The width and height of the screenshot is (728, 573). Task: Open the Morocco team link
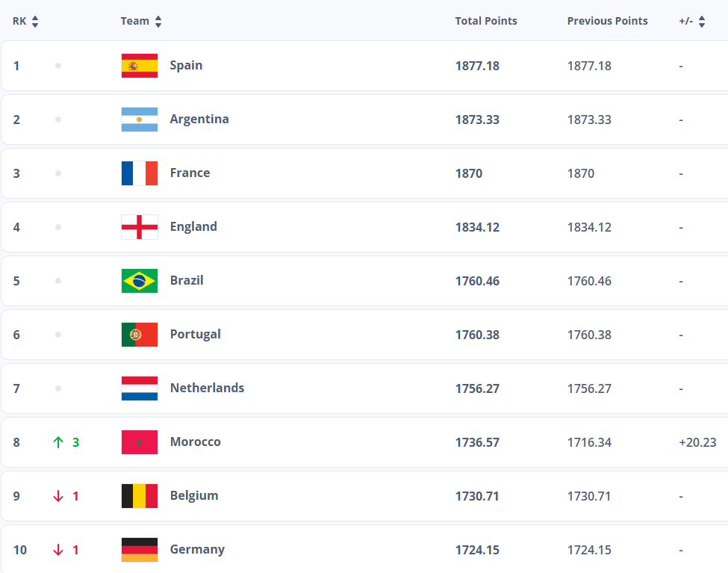tap(196, 442)
